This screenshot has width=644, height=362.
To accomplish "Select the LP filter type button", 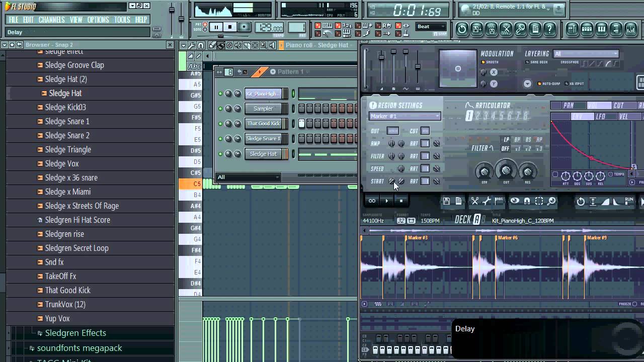I will click(507, 140).
